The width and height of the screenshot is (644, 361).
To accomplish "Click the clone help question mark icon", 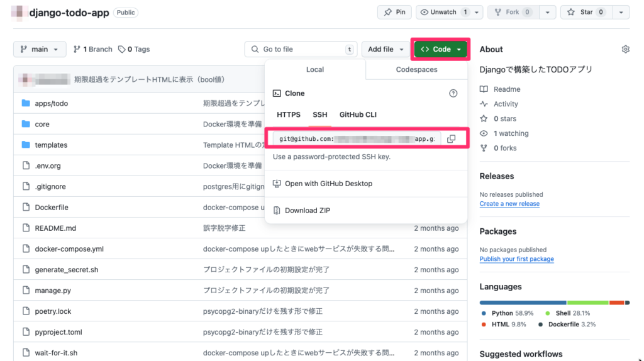I will click(x=453, y=93).
